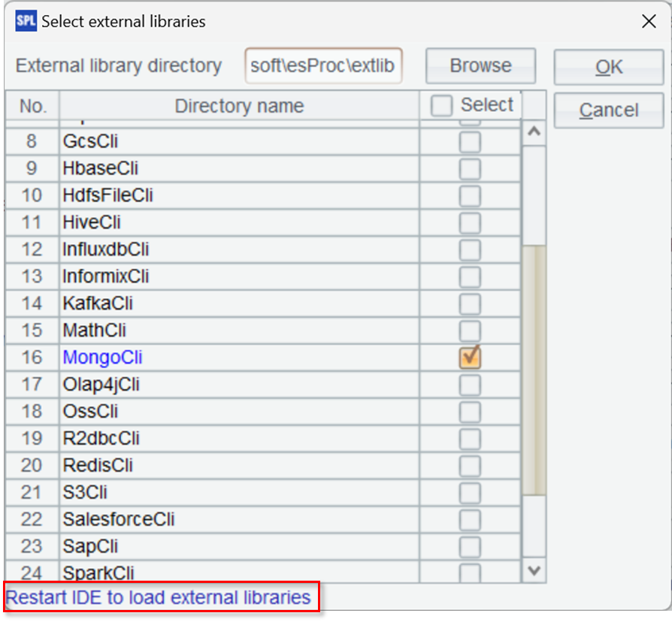Click the RedisCli directory name
672x622 pixels.
point(98,466)
